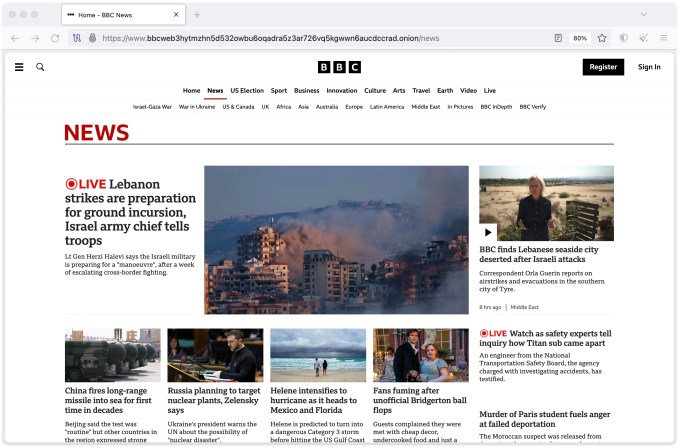Open Fans fuming after Bridgerton ball headline

(420, 400)
